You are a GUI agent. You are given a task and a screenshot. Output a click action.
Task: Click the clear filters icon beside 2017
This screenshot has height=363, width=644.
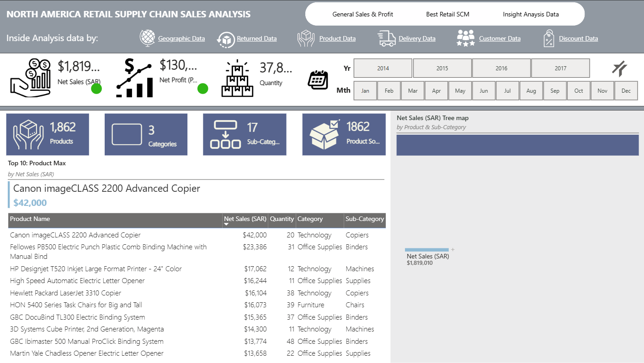click(620, 69)
